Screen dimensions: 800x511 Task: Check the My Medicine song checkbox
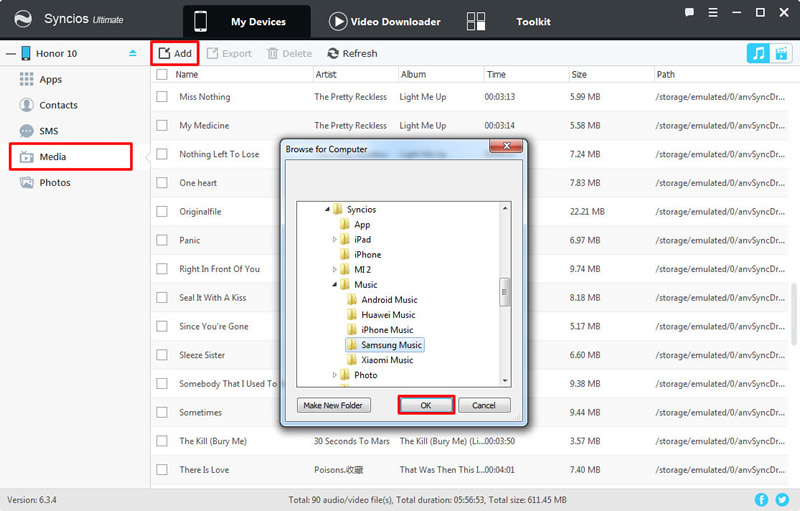pos(162,125)
